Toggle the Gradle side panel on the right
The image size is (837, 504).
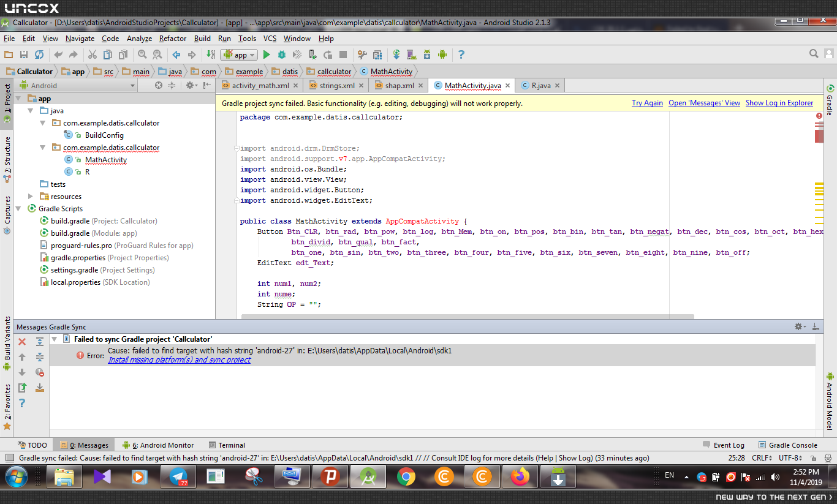pos(830,100)
